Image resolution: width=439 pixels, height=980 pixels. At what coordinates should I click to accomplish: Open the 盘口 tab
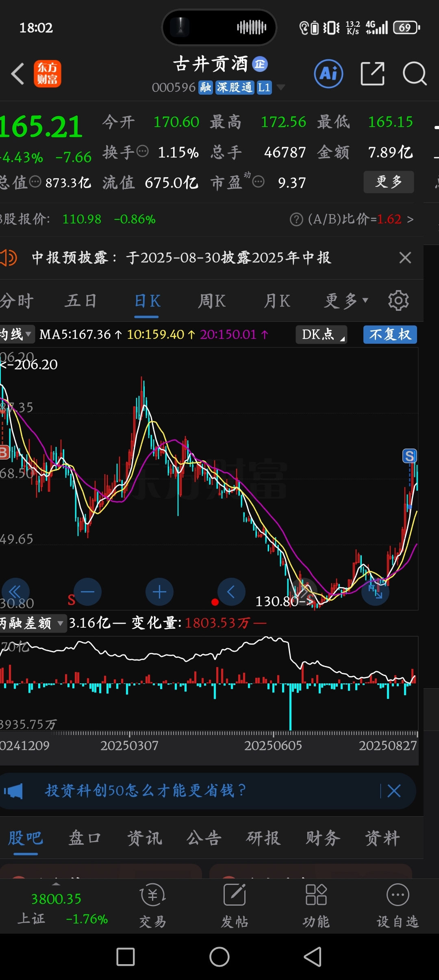(x=85, y=838)
